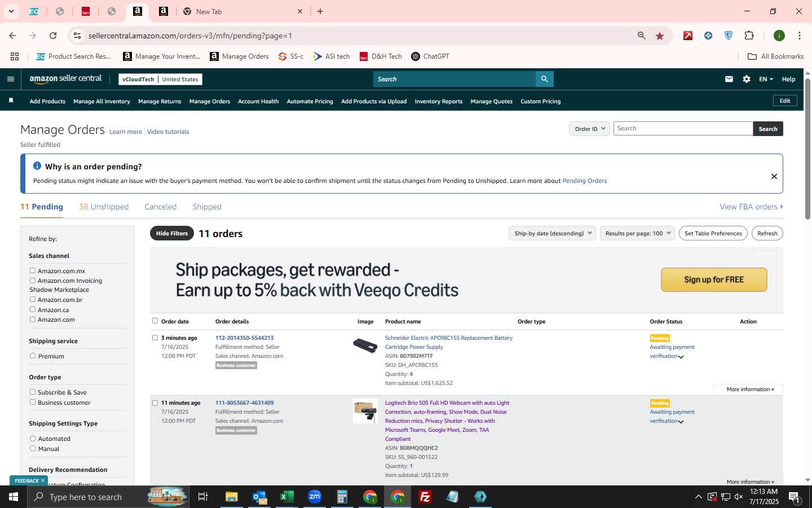Select order 112-2014350-5544213 checkbox
This screenshot has width=812, height=508.
click(x=155, y=338)
